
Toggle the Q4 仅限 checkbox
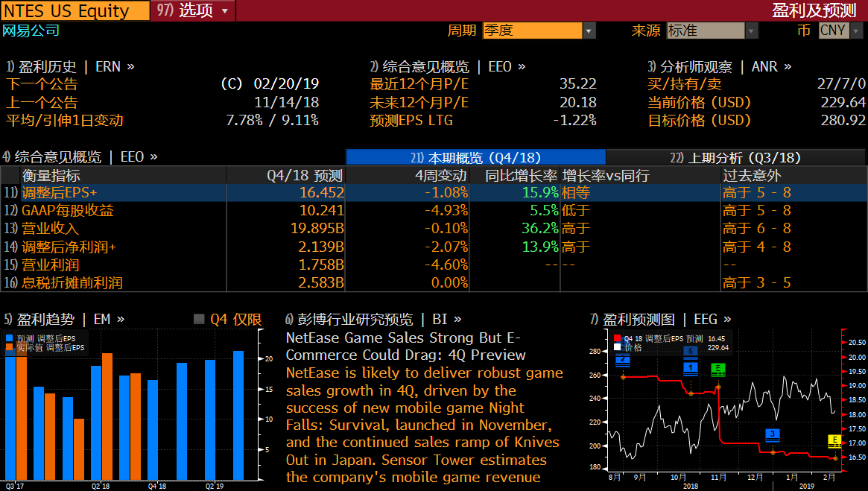coord(199,319)
